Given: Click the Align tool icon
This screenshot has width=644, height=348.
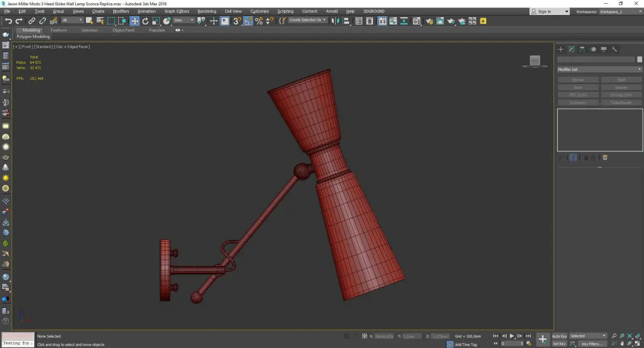Looking at the screenshot, I should pos(346,21).
